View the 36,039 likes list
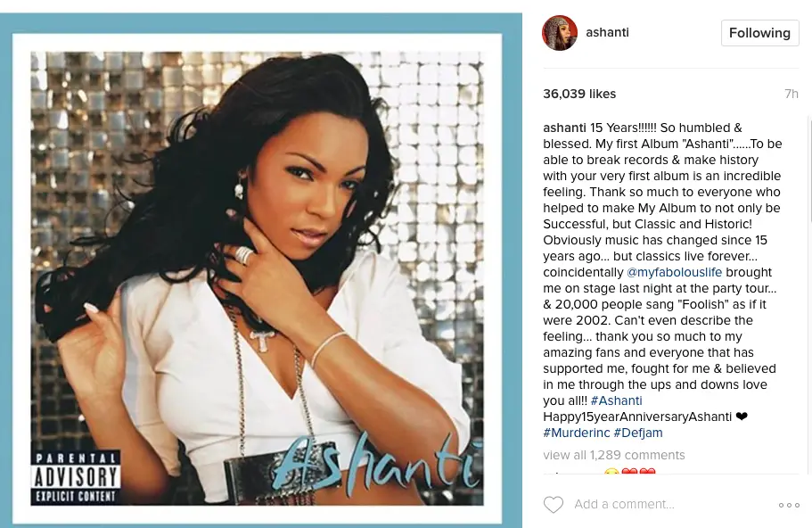Image resolution: width=812 pixels, height=528 pixels. click(579, 94)
